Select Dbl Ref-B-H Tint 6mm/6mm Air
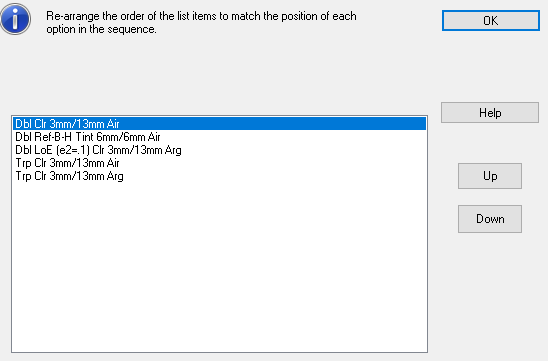548x361 pixels. 219,137
